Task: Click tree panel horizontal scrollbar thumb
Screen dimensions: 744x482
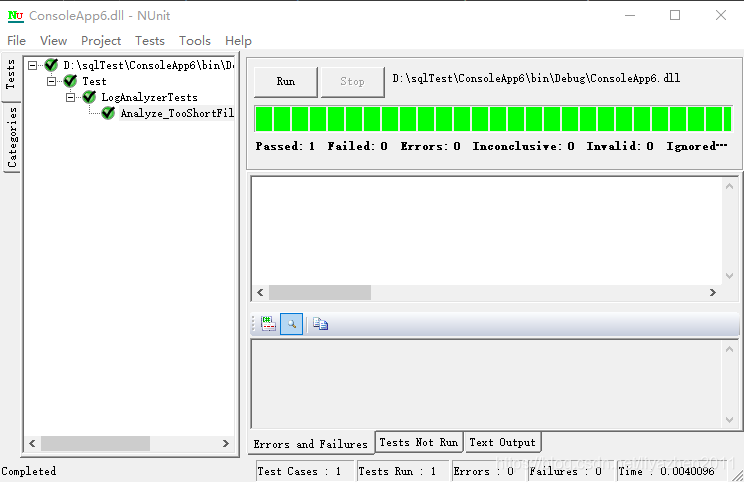Action: point(95,444)
